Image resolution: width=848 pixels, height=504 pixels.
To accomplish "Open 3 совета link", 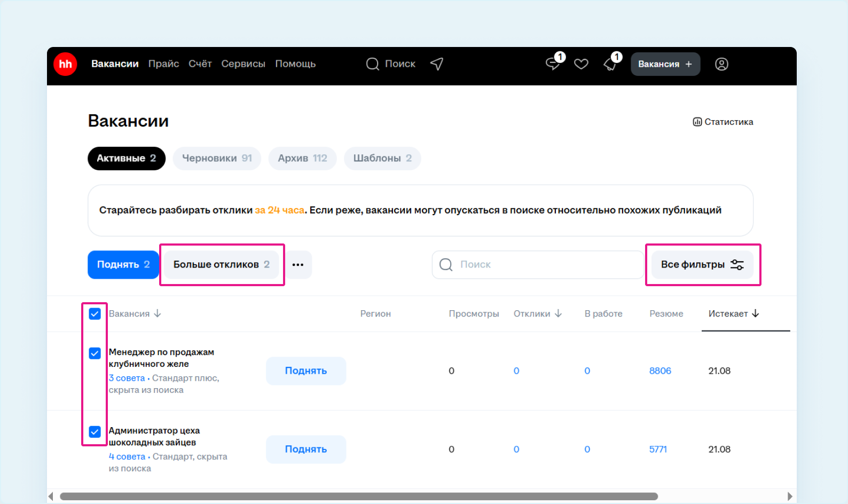I will 127,378.
